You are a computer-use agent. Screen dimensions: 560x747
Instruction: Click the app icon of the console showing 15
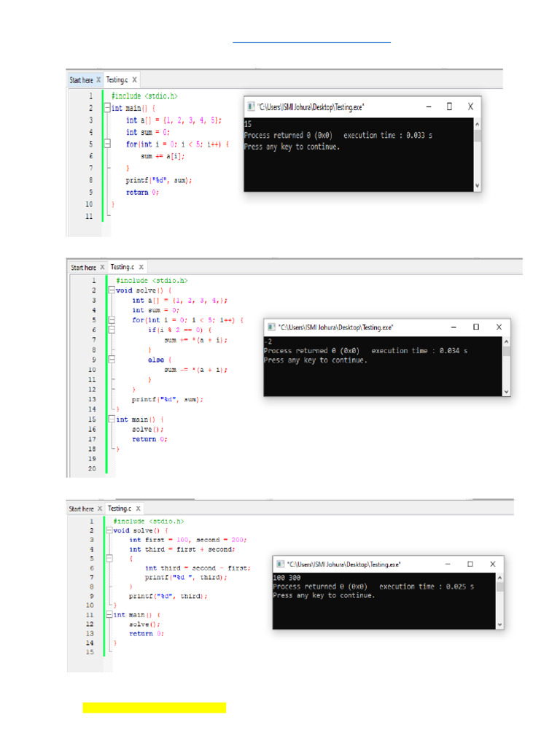(x=251, y=107)
